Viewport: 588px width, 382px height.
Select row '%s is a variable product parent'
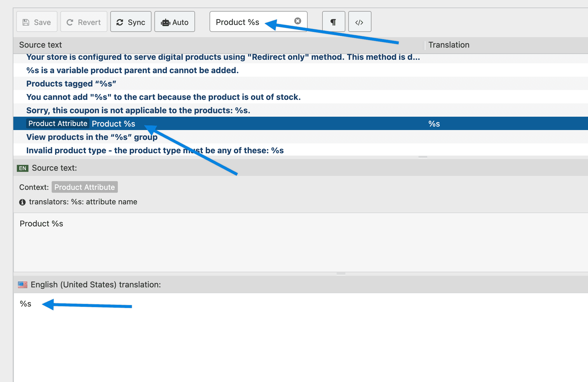coord(301,70)
